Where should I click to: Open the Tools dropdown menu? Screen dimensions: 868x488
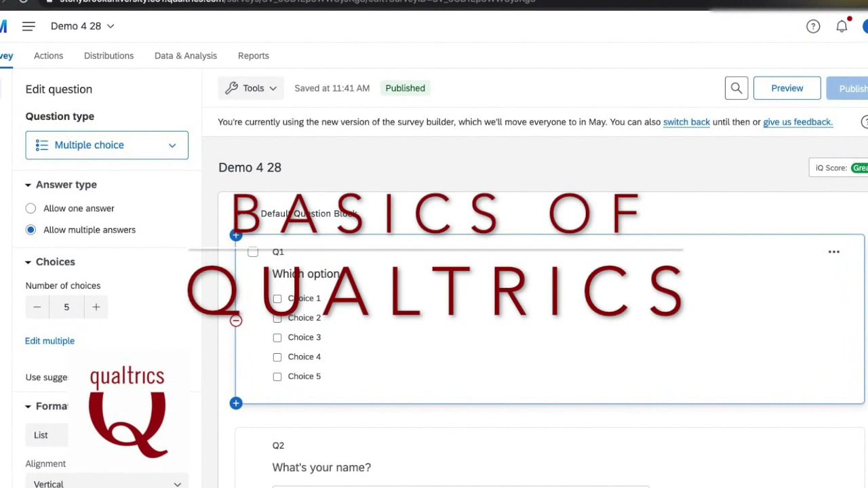pyautogui.click(x=250, y=88)
